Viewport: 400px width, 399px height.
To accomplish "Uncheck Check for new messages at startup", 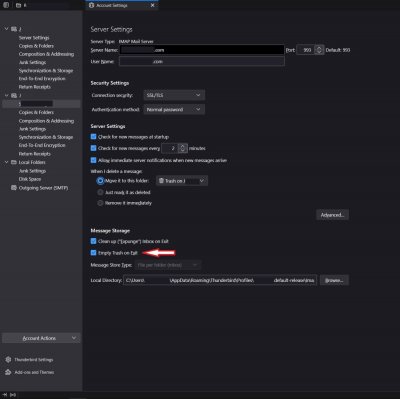I will 93,137.
